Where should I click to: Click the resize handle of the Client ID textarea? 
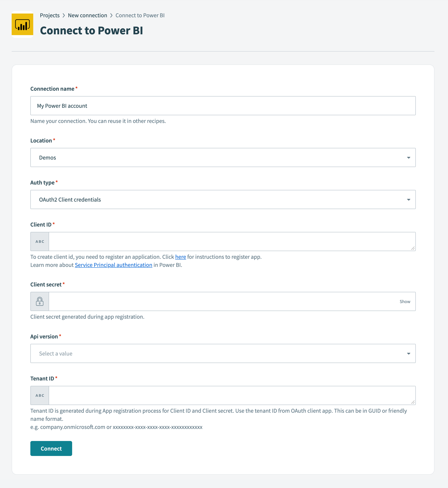point(413,248)
